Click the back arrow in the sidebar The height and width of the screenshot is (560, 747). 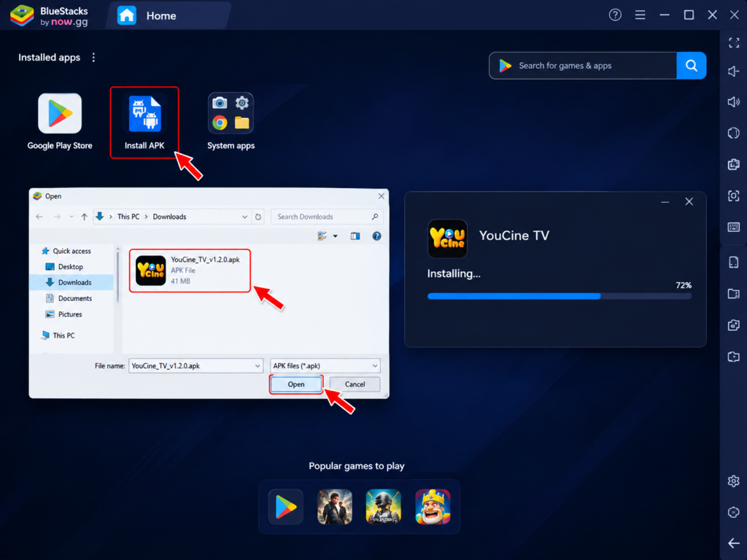(x=734, y=542)
